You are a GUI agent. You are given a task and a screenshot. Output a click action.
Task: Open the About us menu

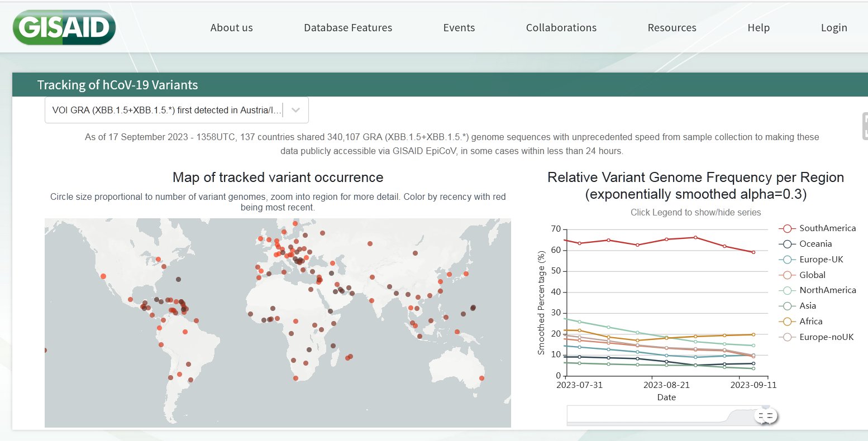click(x=231, y=28)
